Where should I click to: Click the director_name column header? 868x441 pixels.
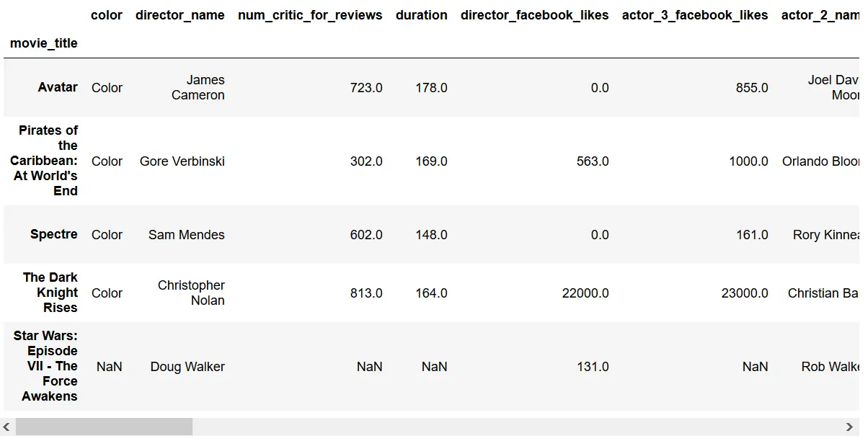click(180, 15)
